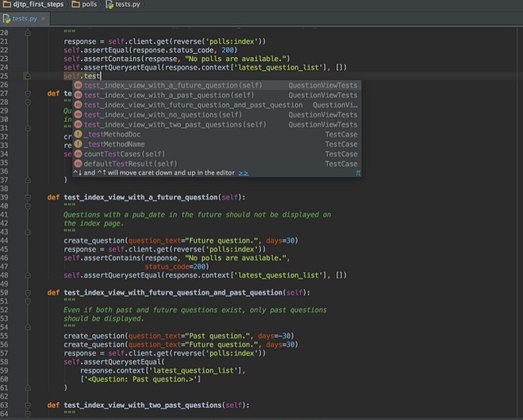Click the >> hint link in popup
The height and width of the screenshot is (420, 523).
point(244,173)
